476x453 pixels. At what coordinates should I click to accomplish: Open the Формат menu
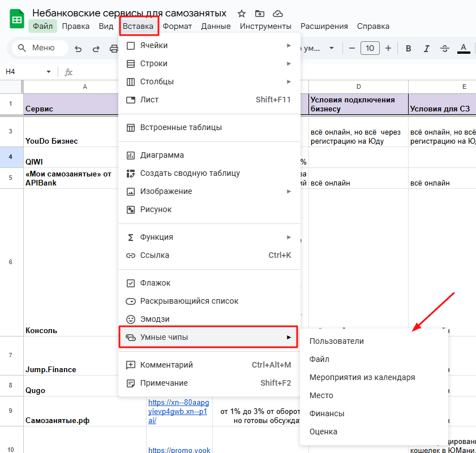click(x=177, y=26)
